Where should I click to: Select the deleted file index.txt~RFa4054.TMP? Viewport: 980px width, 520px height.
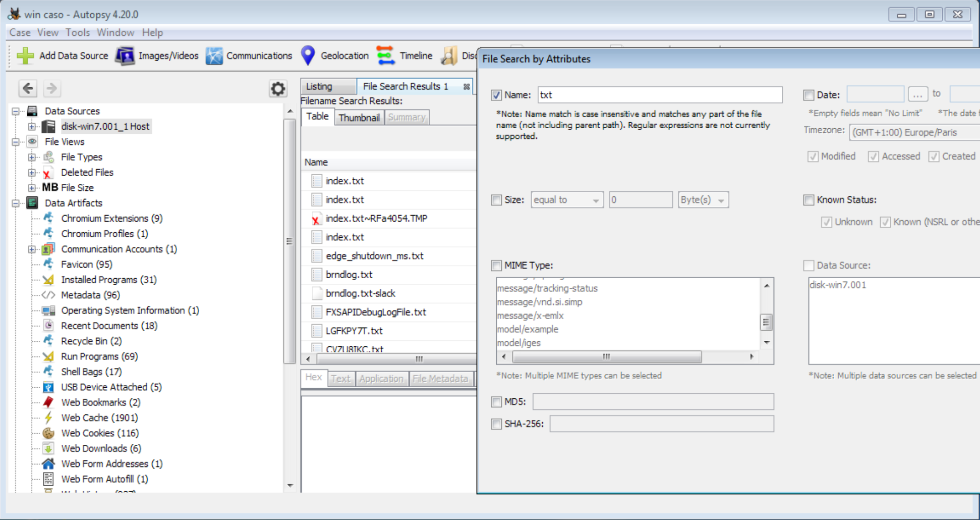click(376, 219)
